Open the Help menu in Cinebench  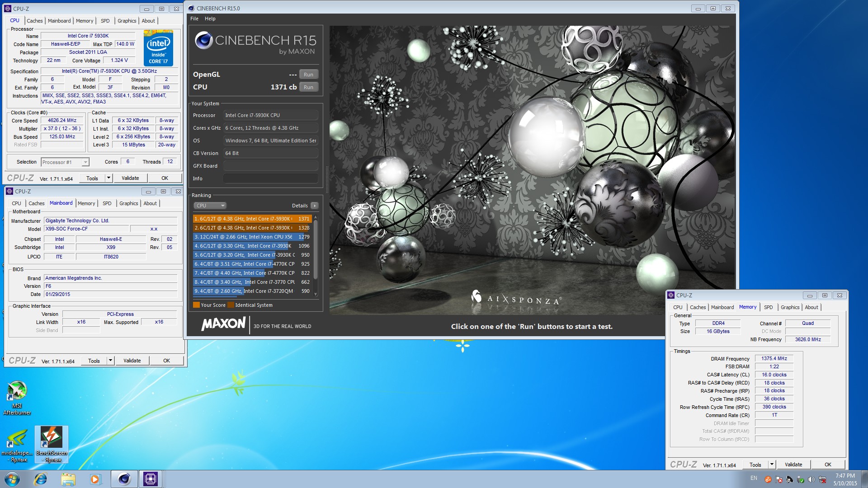coord(210,19)
